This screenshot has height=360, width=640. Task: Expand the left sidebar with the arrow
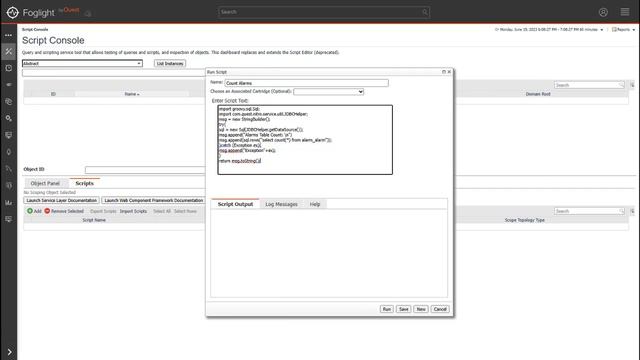point(9,351)
